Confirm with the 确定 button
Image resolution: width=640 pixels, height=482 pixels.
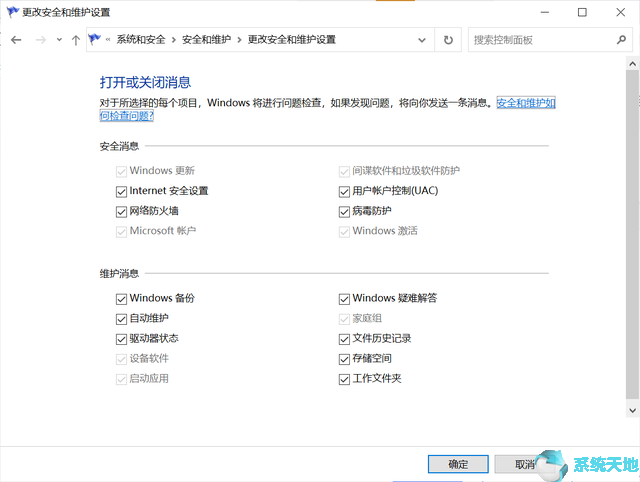(458, 464)
